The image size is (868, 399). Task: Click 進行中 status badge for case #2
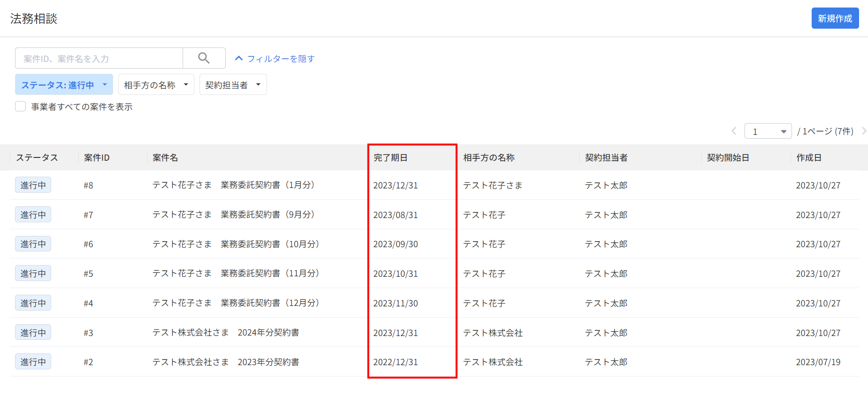[33, 362]
